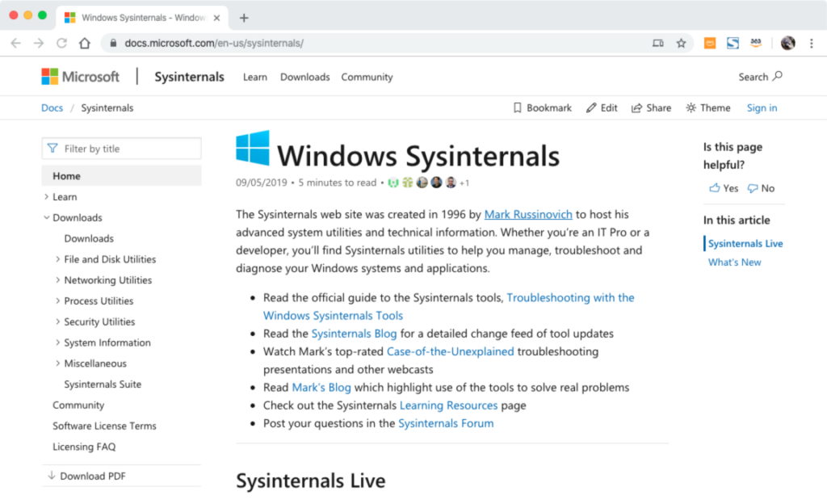Click the Edit pencil icon
This screenshot has height=504, width=827.
[x=591, y=108]
